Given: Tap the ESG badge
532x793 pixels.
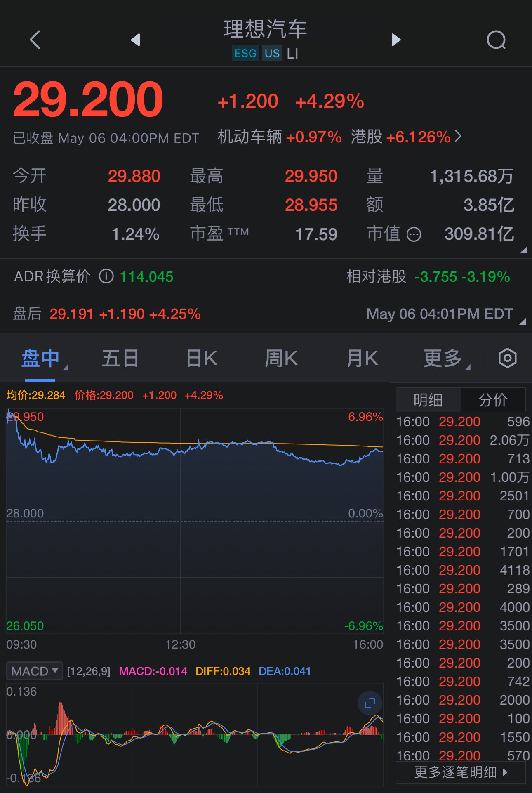Looking at the screenshot, I should coord(245,53).
